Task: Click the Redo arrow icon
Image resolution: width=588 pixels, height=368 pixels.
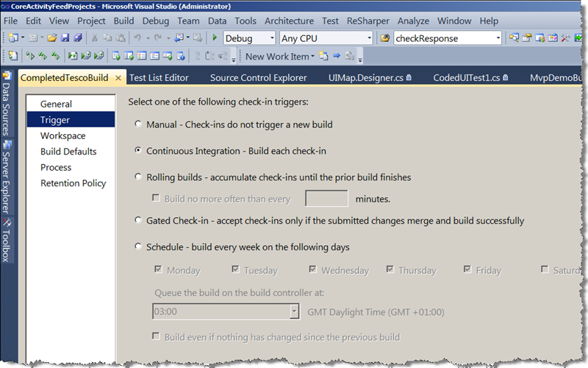Action: pyautogui.click(x=158, y=38)
